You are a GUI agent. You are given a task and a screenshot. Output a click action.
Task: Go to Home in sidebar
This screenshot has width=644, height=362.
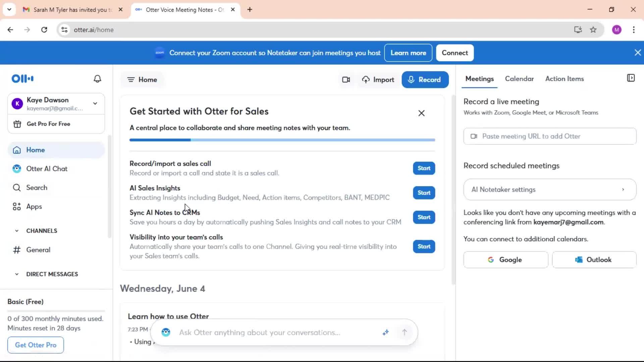coord(56,150)
